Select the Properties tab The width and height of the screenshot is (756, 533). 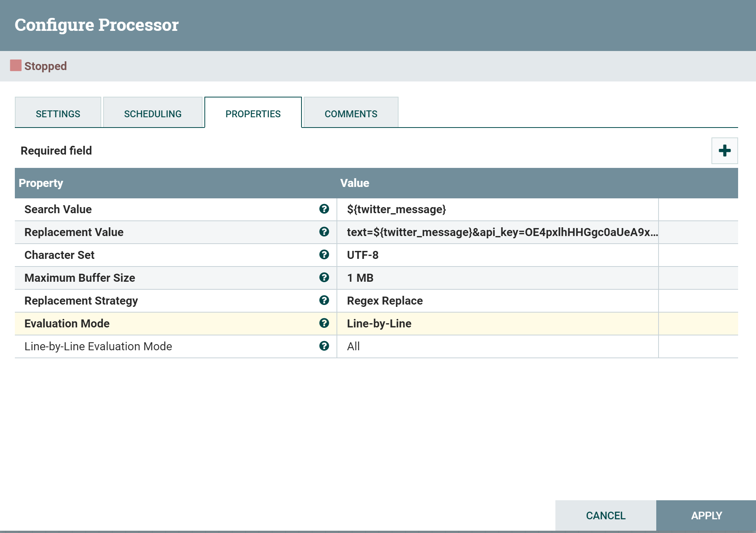[253, 113]
